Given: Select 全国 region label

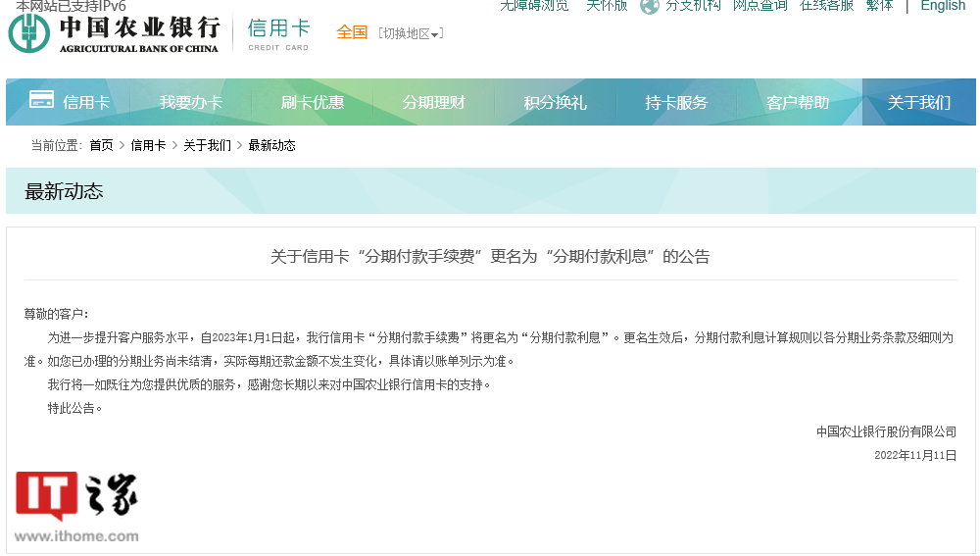Looking at the screenshot, I should pos(352,32).
